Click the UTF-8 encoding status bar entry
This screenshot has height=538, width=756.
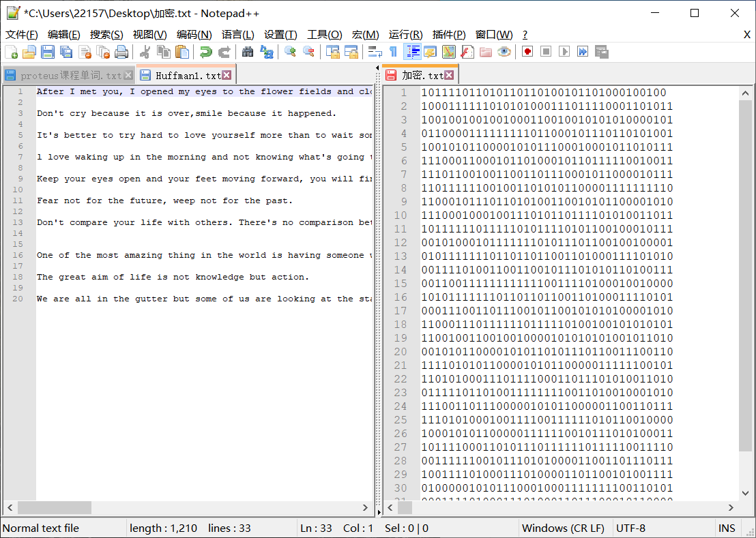click(x=630, y=528)
